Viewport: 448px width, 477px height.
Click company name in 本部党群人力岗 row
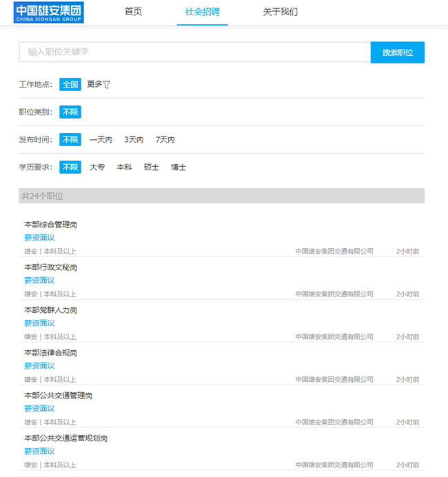click(334, 337)
